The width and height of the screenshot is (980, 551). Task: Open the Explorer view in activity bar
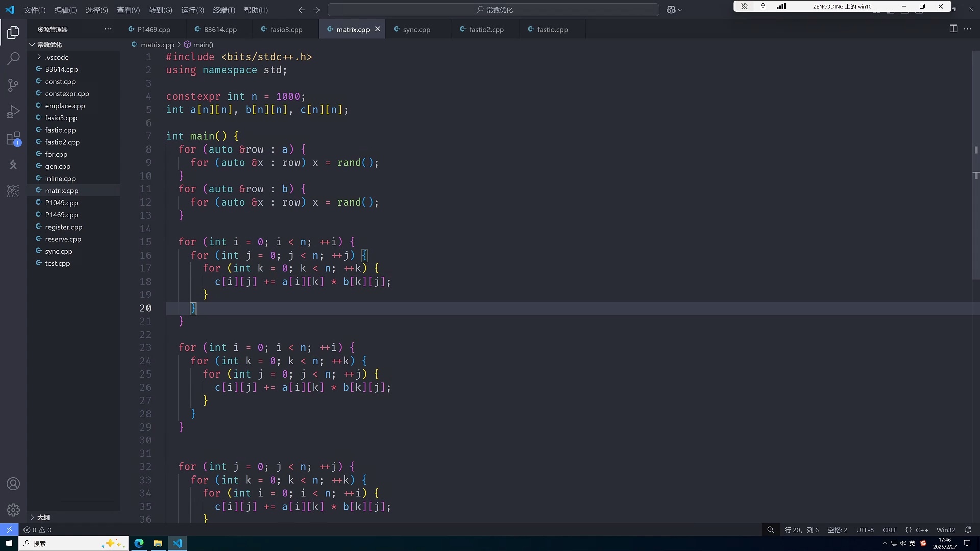click(13, 32)
